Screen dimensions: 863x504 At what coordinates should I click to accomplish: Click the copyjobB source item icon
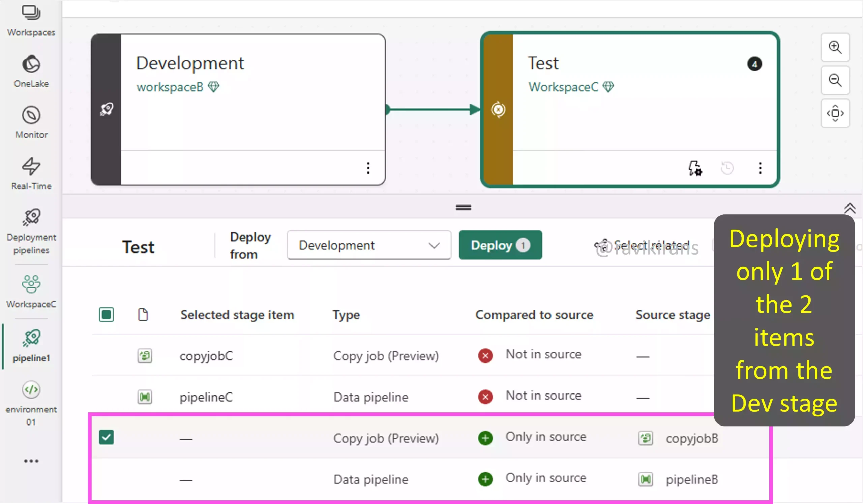646,438
